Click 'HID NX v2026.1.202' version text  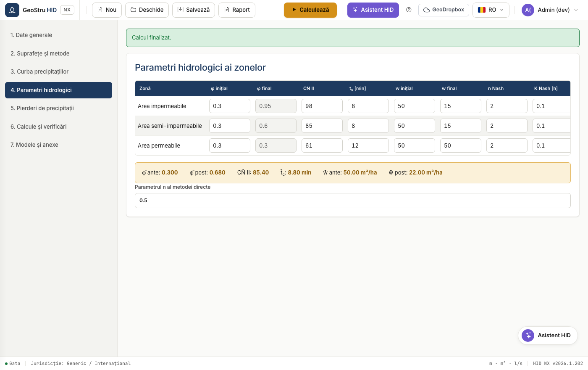pyautogui.click(x=558, y=363)
